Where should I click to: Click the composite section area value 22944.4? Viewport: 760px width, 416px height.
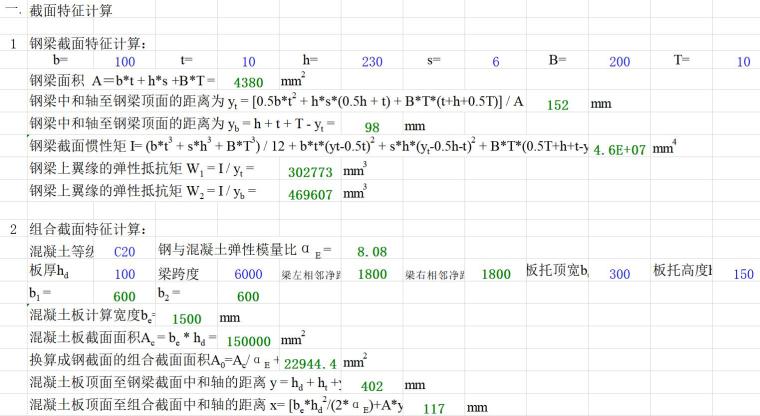311,363
